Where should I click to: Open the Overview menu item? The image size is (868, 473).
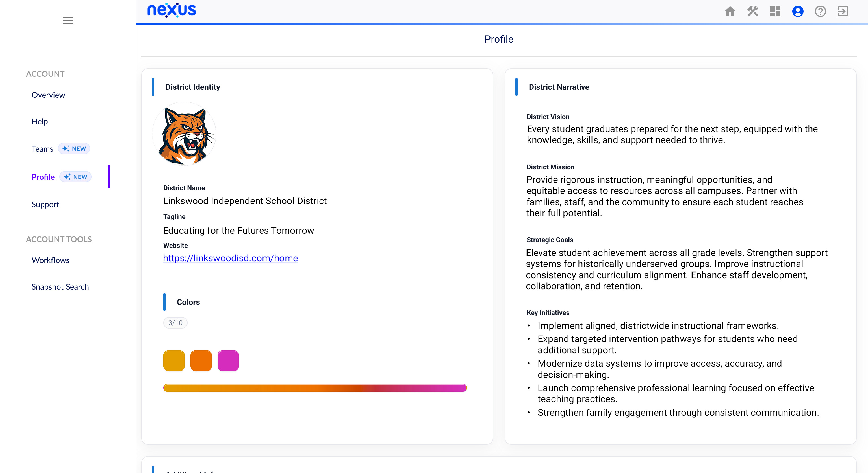pyautogui.click(x=48, y=95)
